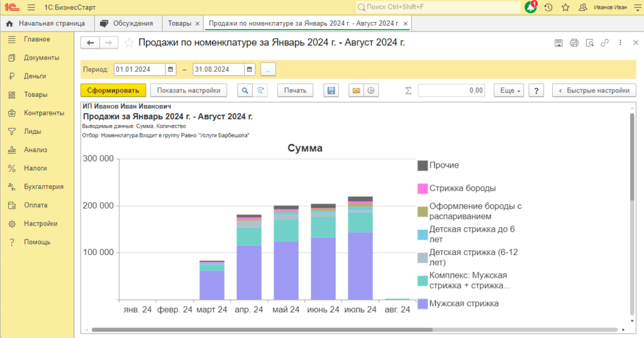Copy link with the chain icon
The width and height of the screenshot is (644, 338).
(604, 43)
